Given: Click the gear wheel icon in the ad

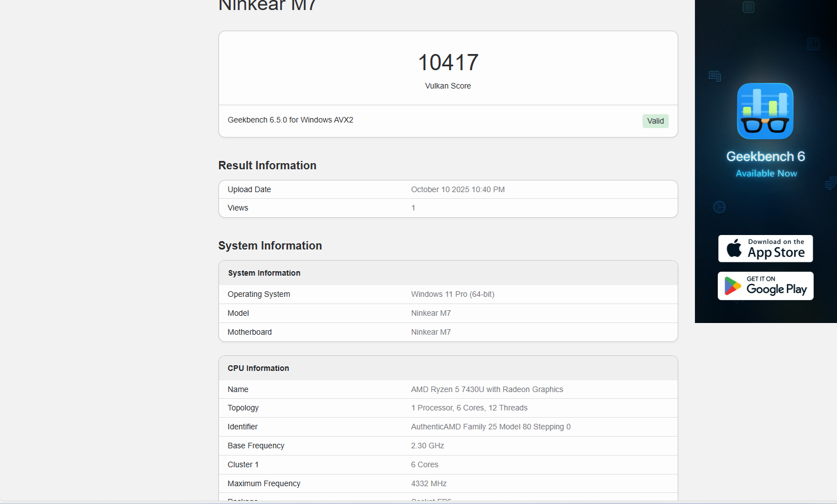Looking at the screenshot, I should 719,207.
